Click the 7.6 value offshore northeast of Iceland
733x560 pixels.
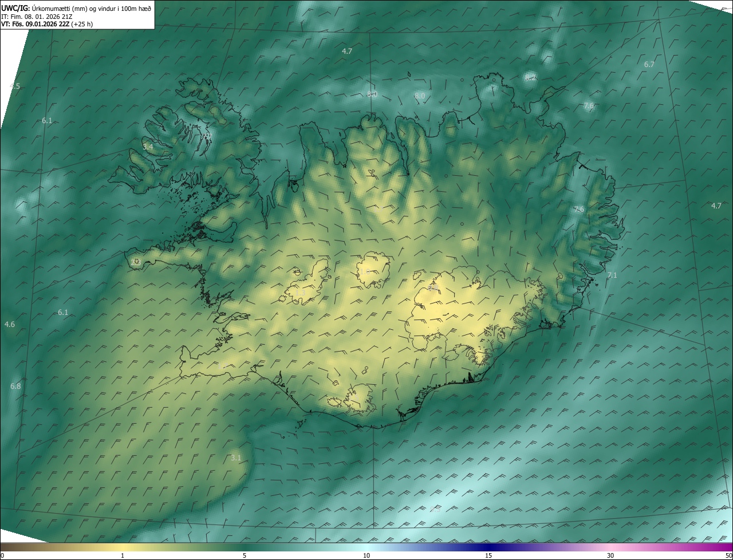[x=589, y=106]
